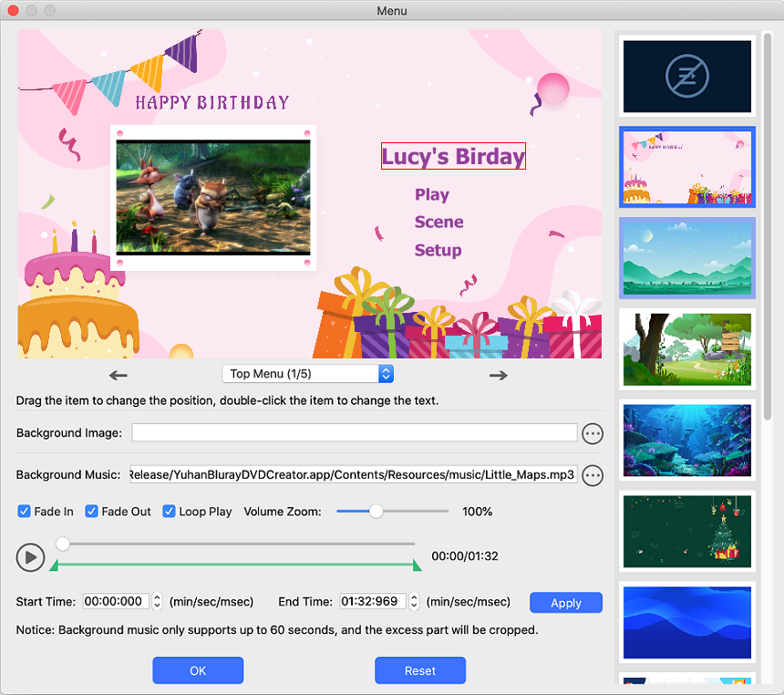Select the Setup menu item in preview

click(x=438, y=250)
